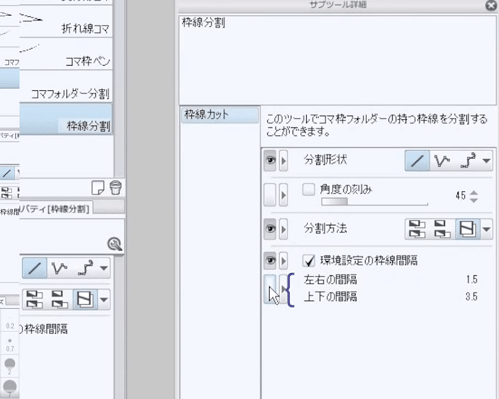Choose first split method in tool property panel

click(x=34, y=299)
